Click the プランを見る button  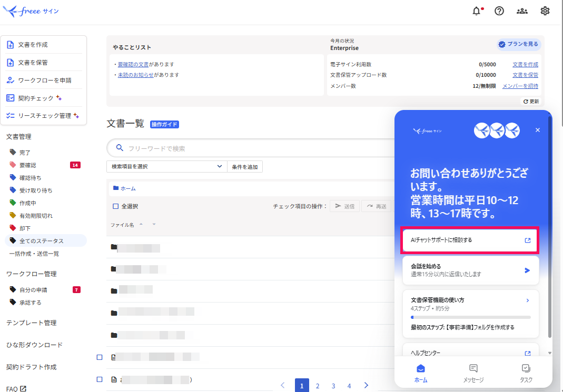(519, 44)
